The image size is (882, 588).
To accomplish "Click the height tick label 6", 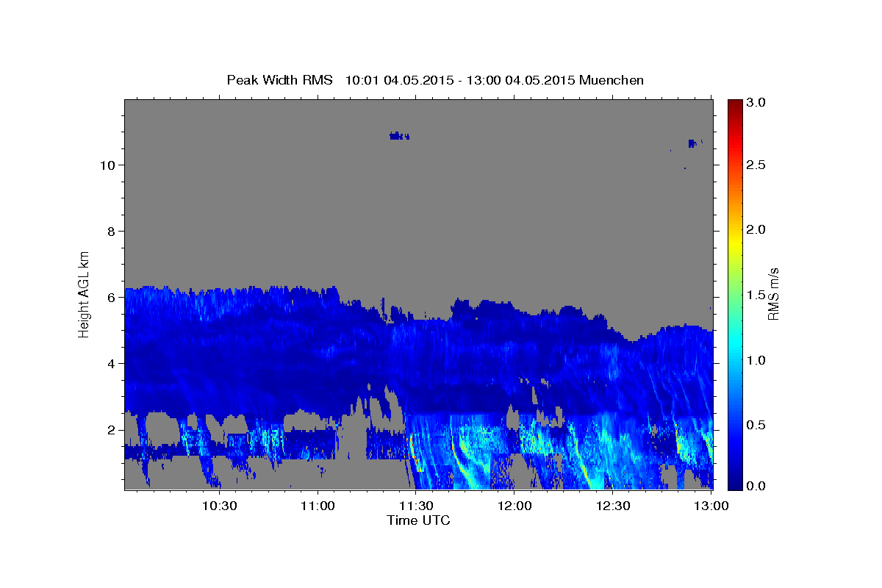I will (x=111, y=298).
